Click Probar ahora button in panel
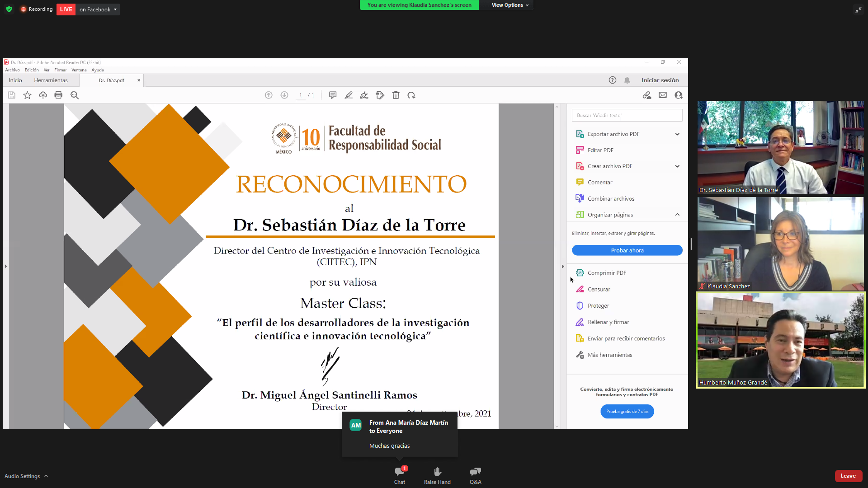Viewport: 868px width, 488px height. [x=627, y=250]
